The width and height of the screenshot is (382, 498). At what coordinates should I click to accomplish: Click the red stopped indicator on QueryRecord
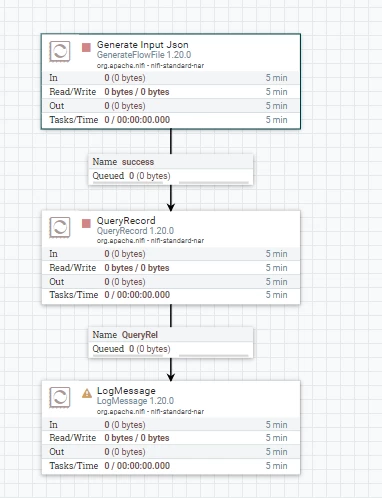point(86,223)
